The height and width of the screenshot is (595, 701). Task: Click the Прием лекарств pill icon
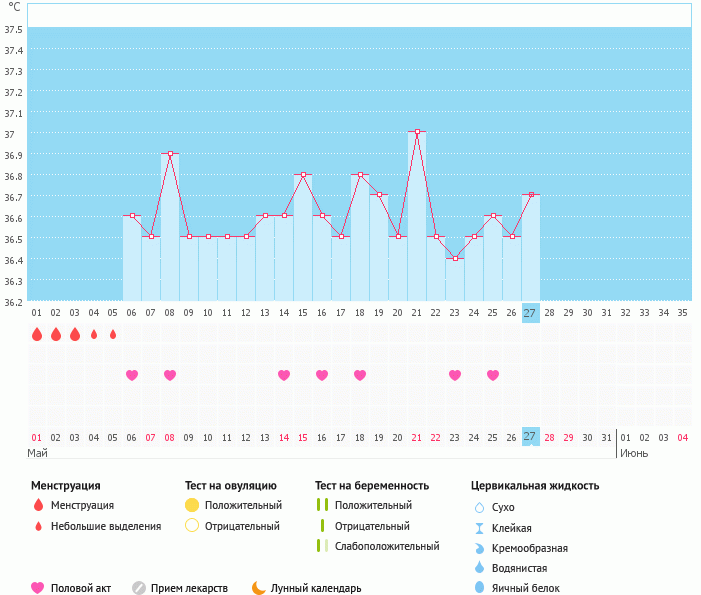[139, 588]
